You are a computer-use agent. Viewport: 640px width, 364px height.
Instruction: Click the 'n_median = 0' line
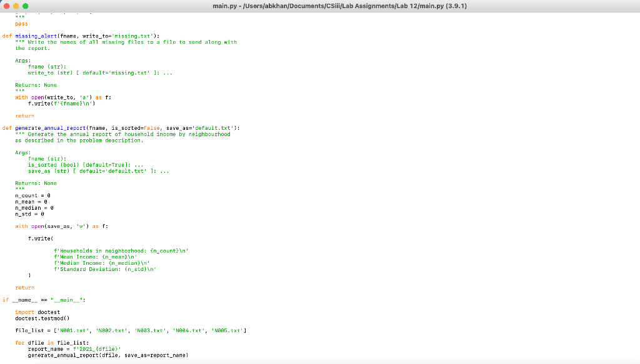34,208
